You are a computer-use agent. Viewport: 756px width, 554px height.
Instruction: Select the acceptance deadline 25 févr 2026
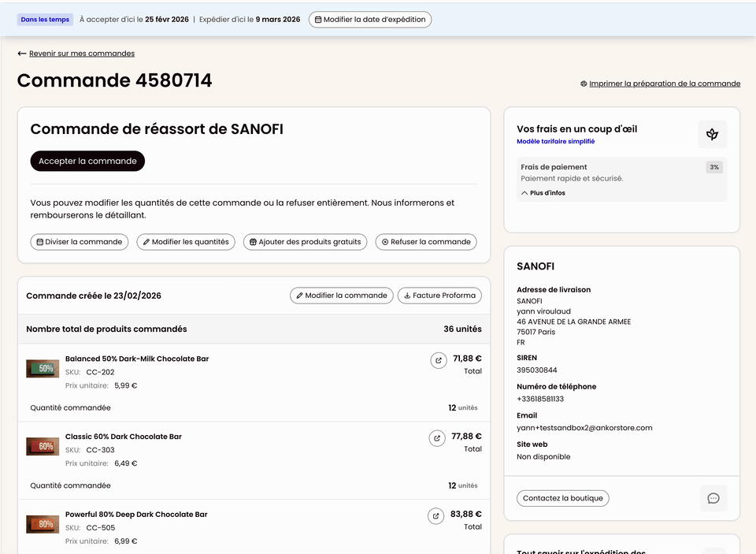[x=167, y=20]
